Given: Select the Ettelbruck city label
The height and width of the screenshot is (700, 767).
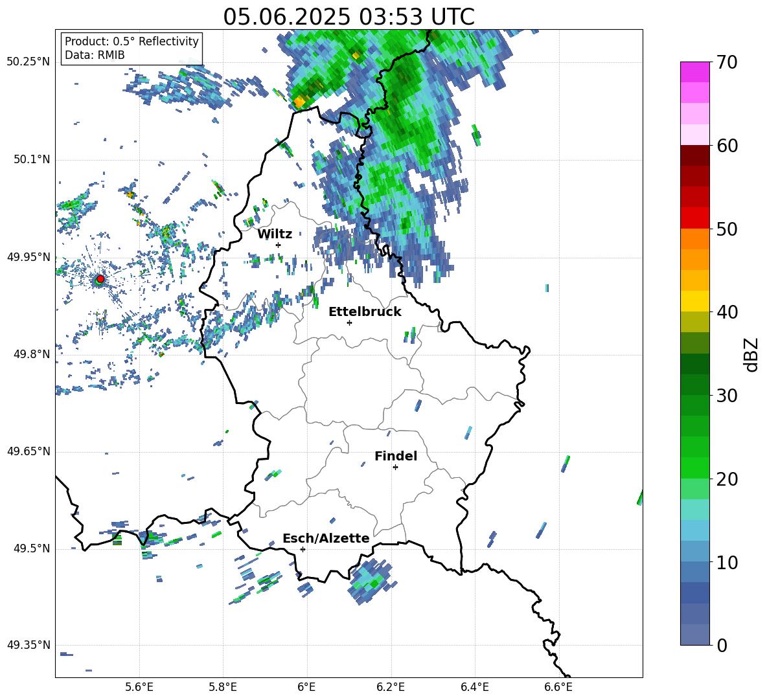Looking at the screenshot, I should (x=365, y=312).
